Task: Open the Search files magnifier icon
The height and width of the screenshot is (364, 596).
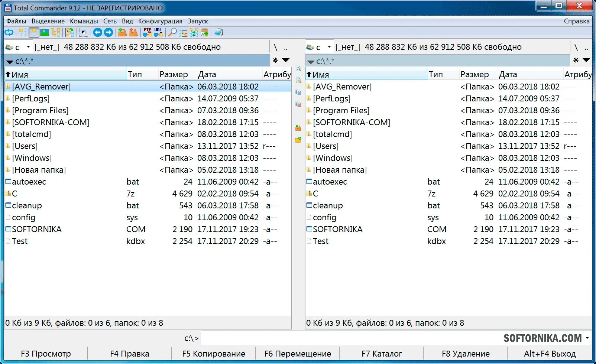Action: coord(172,33)
